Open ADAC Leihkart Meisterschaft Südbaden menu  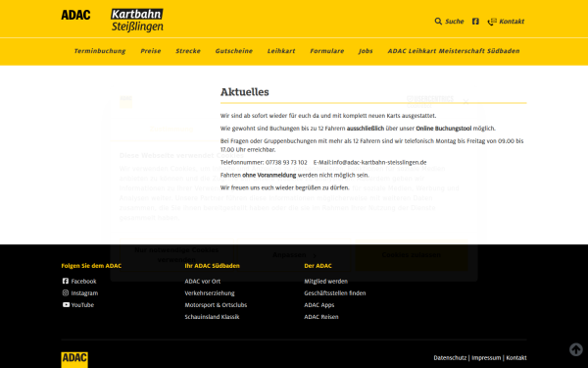click(454, 51)
